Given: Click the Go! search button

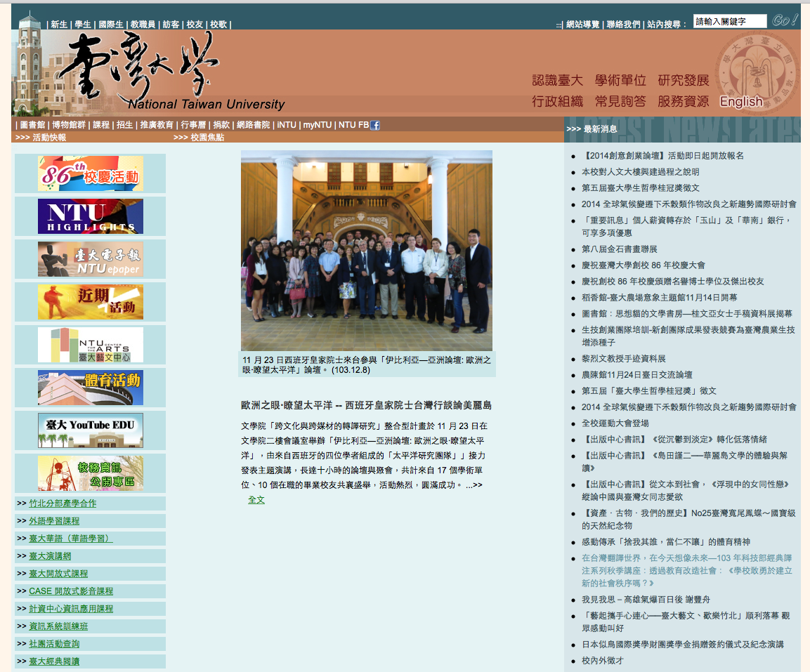Looking at the screenshot, I should pos(784,20).
